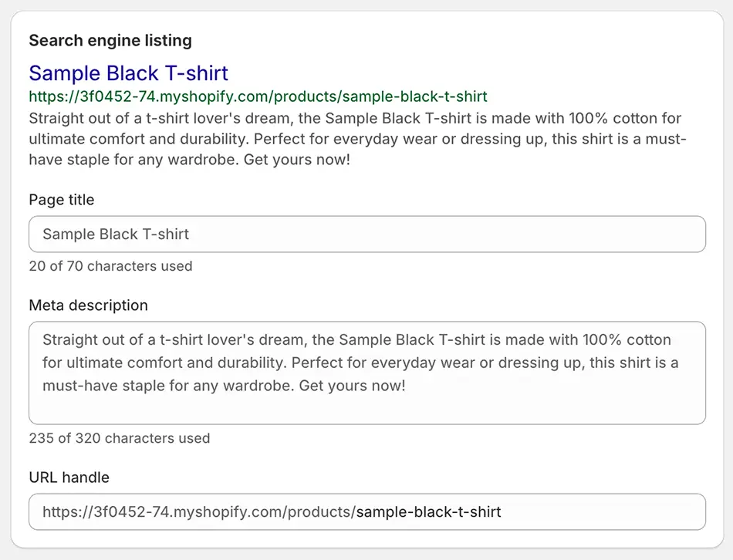This screenshot has height=560, width=733.
Task: Click the Meta description label
Action: click(89, 305)
